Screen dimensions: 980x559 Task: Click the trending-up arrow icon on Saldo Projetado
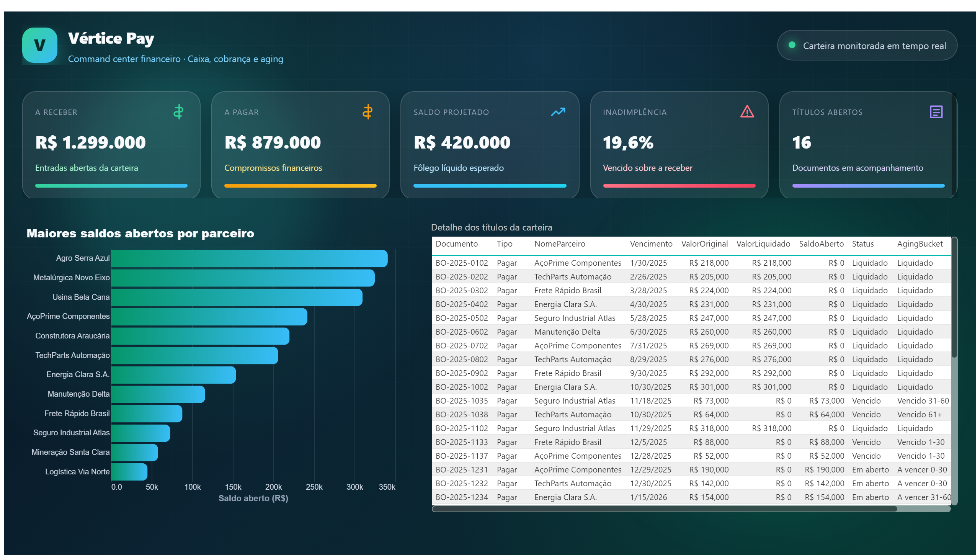pyautogui.click(x=558, y=112)
